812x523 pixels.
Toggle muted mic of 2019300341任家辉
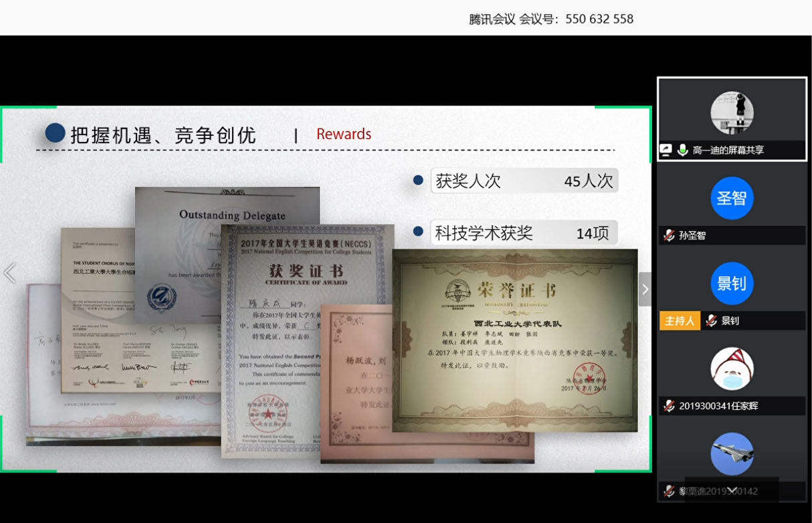pyautogui.click(x=668, y=406)
